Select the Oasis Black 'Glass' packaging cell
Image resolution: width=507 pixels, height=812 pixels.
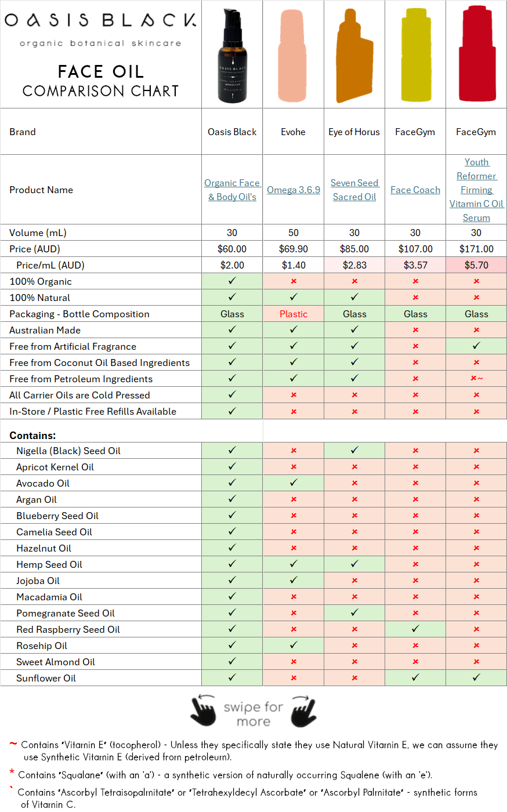pyautogui.click(x=232, y=314)
